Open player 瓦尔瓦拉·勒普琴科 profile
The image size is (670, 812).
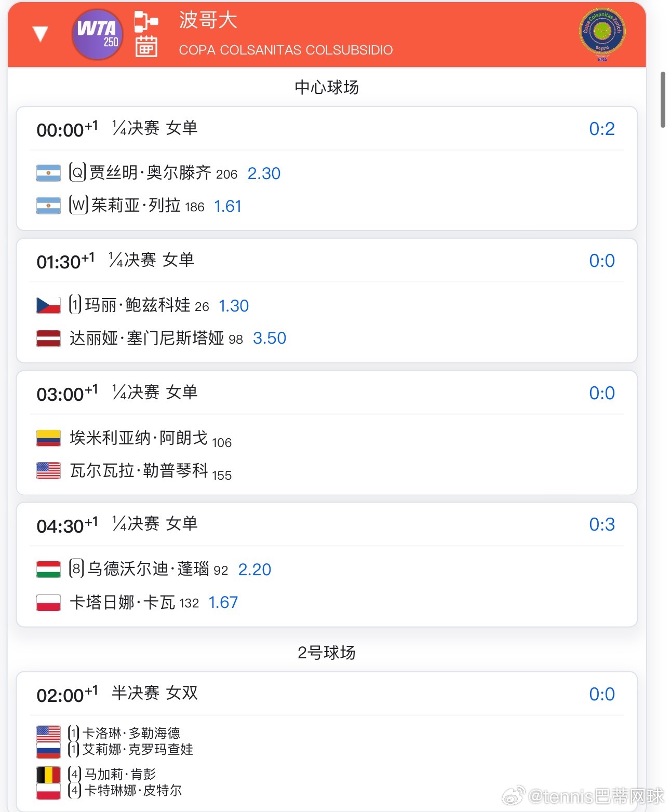[x=139, y=471]
